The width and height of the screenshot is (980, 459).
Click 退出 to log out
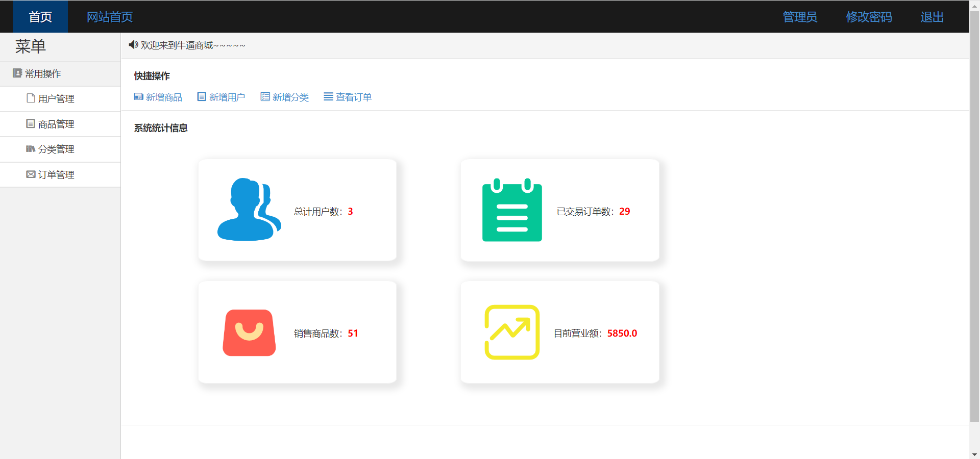coord(931,16)
